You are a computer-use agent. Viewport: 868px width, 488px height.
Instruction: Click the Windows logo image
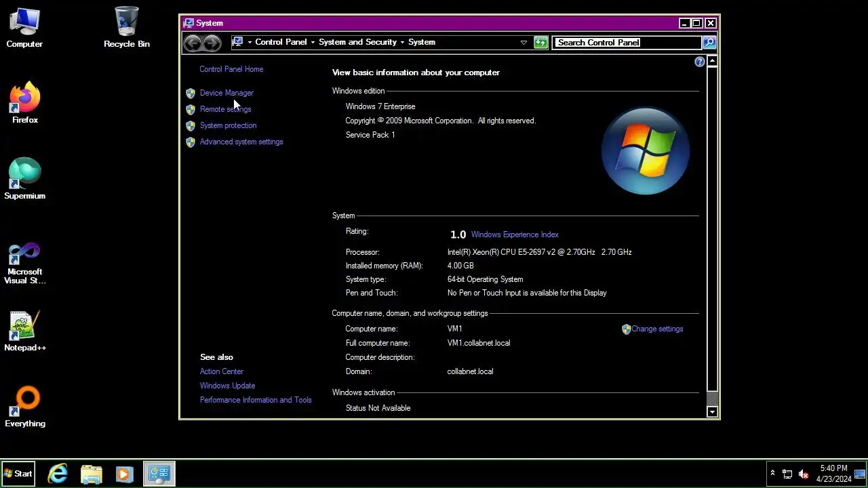click(645, 150)
